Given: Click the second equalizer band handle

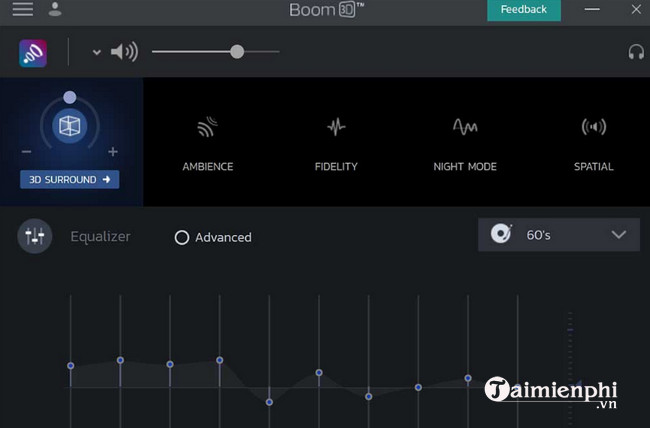Looking at the screenshot, I should (x=120, y=360).
